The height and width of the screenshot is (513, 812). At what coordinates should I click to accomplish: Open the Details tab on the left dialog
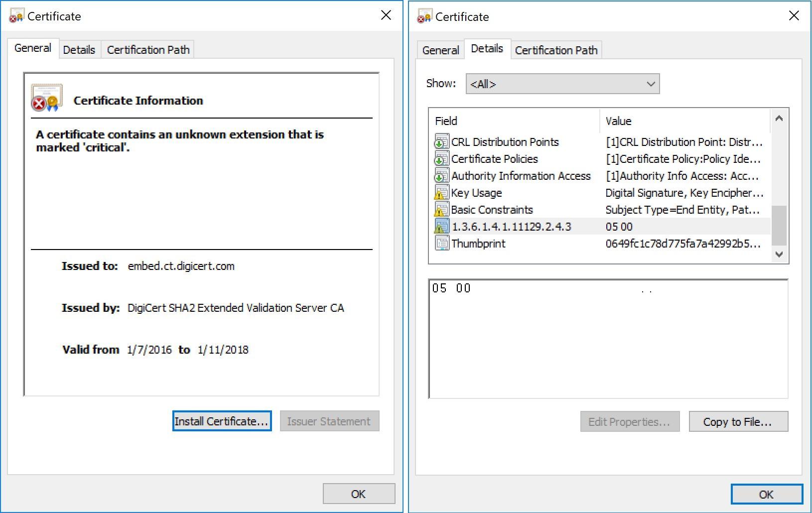79,49
